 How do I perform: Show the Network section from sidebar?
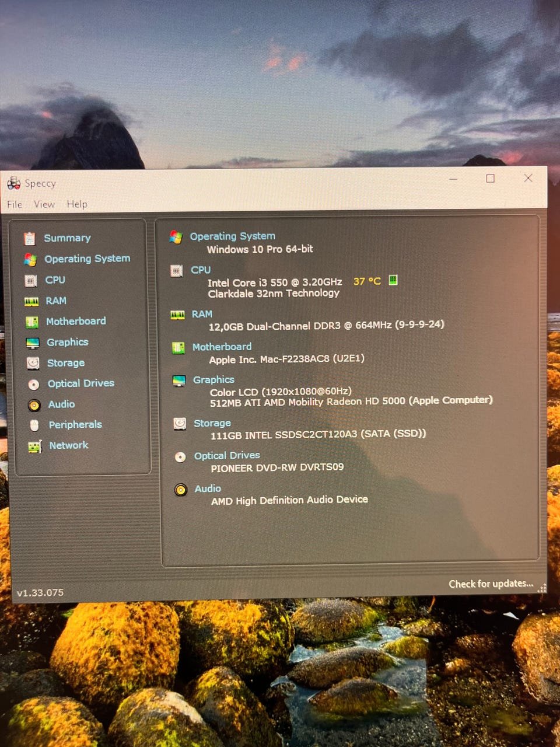pyautogui.click(x=69, y=445)
